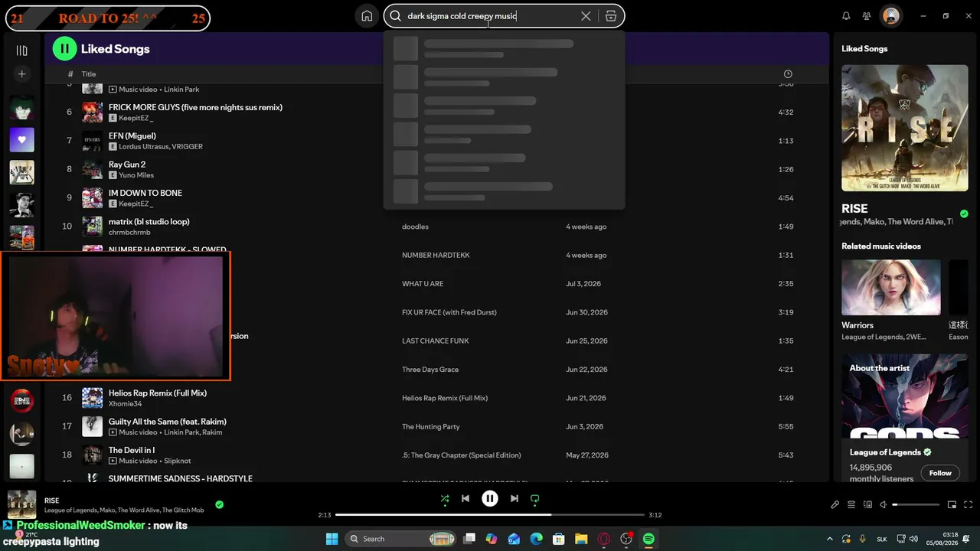
Task: Sort the list by Title column
Action: click(89, 74)
